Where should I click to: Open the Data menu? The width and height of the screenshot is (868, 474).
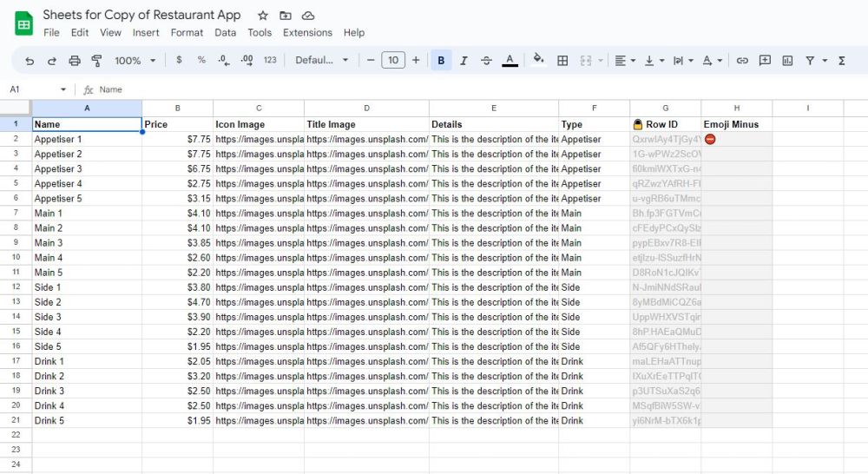pos(226,33)
